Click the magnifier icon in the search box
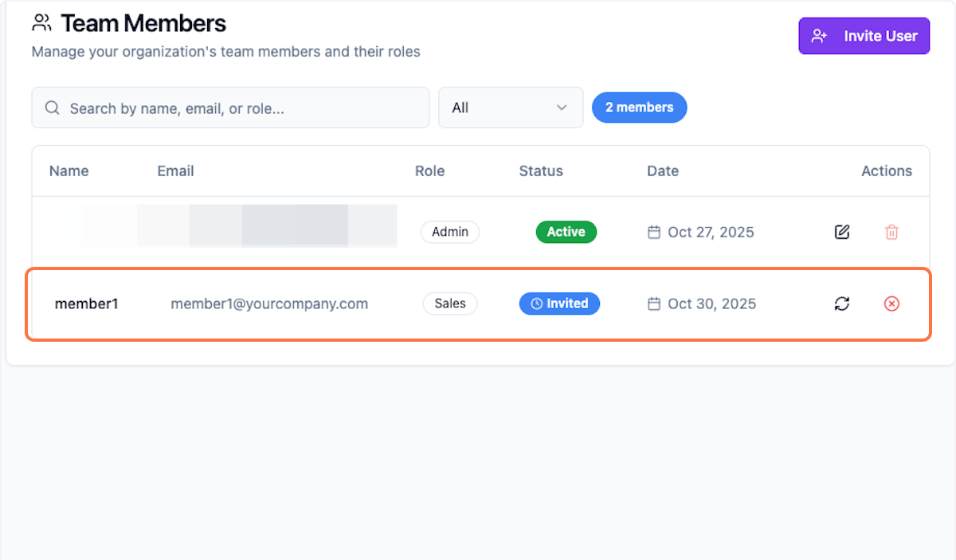This screenshot has width=956, height=560. (x=53, y=108)
